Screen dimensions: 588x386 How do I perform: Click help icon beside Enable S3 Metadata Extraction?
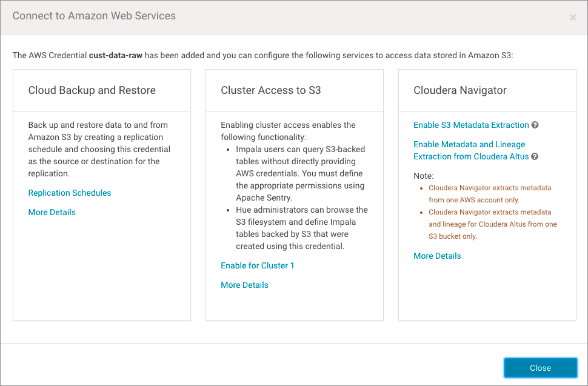click(535, 125)
